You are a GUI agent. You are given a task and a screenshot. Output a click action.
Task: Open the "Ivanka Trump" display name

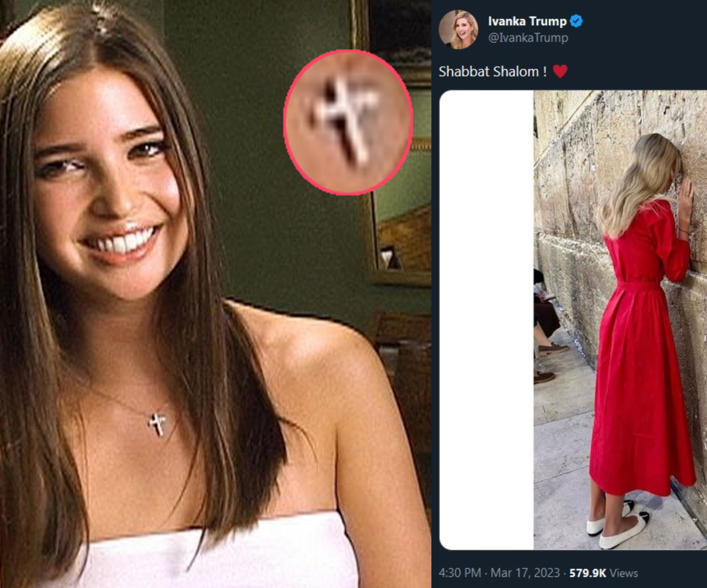click(x=527, y=21)
